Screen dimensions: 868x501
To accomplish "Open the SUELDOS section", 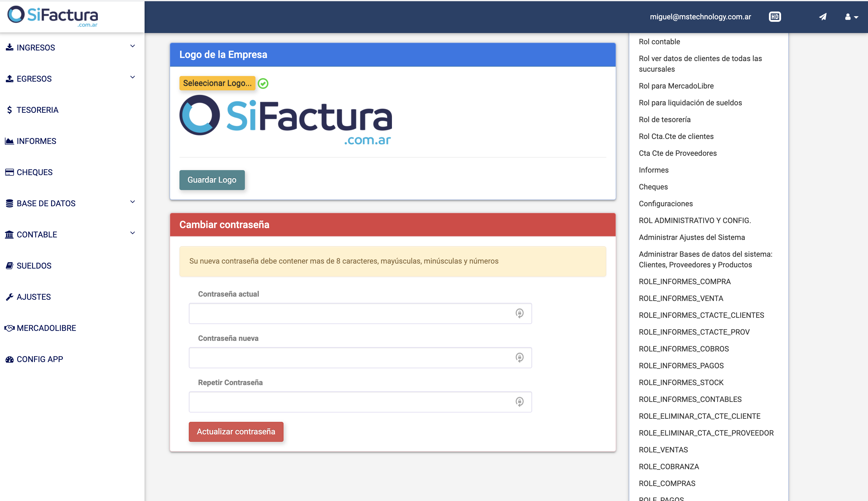I will pyautogui.click(x=34, y=266).
